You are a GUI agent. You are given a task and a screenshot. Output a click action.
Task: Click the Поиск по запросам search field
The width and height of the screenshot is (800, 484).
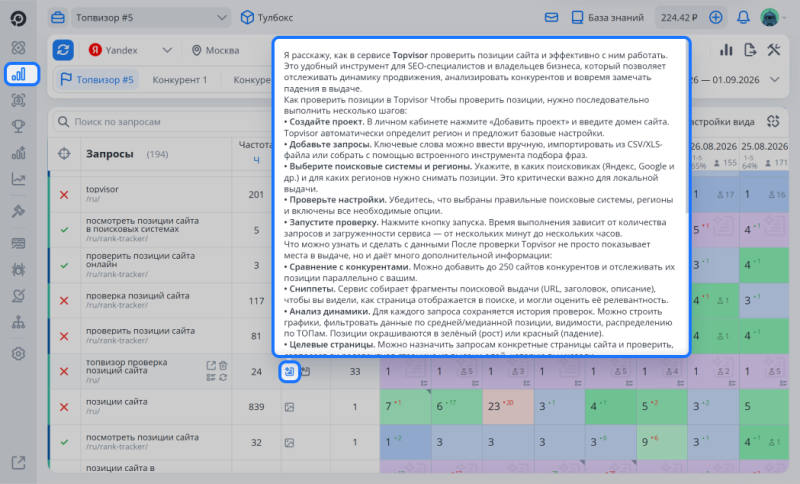(x=163, y=122)
